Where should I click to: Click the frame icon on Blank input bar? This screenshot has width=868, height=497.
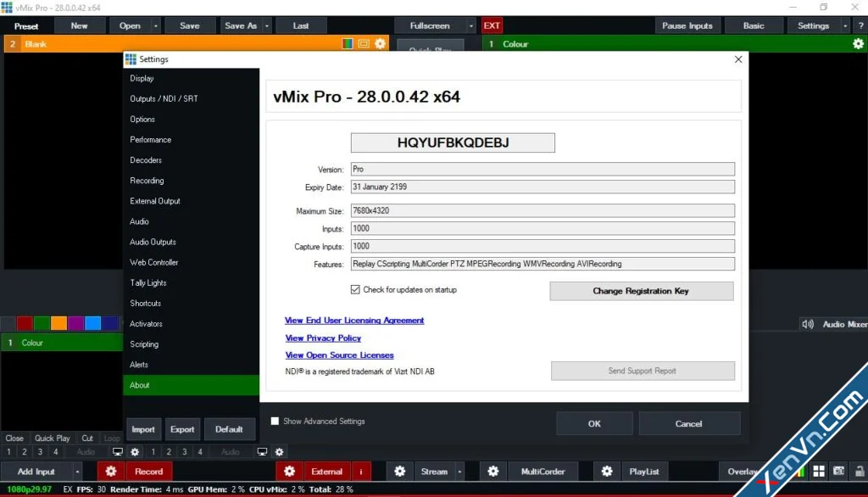pyautogui.click(x=364, y=44)
